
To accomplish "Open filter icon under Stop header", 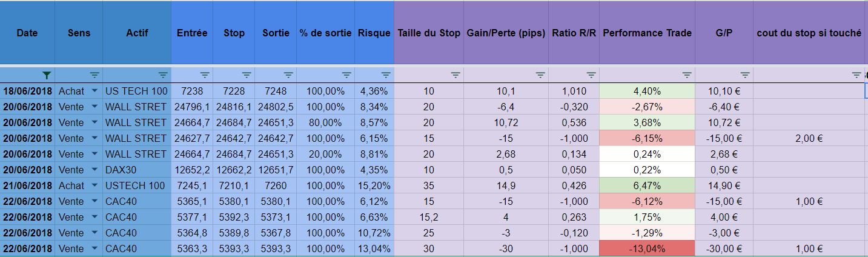I will (247, 75).
